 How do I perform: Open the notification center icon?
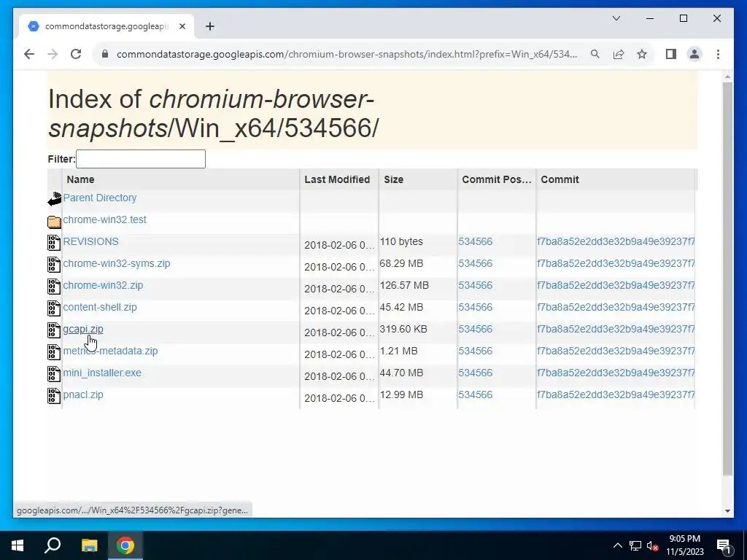(x=724, y=545)
